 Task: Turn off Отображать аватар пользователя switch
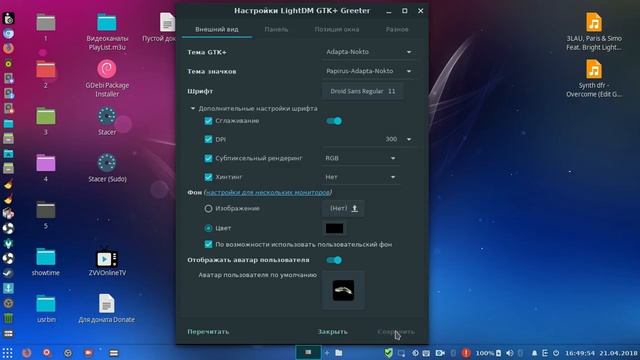pyautogui.click(x=334, y=260)
